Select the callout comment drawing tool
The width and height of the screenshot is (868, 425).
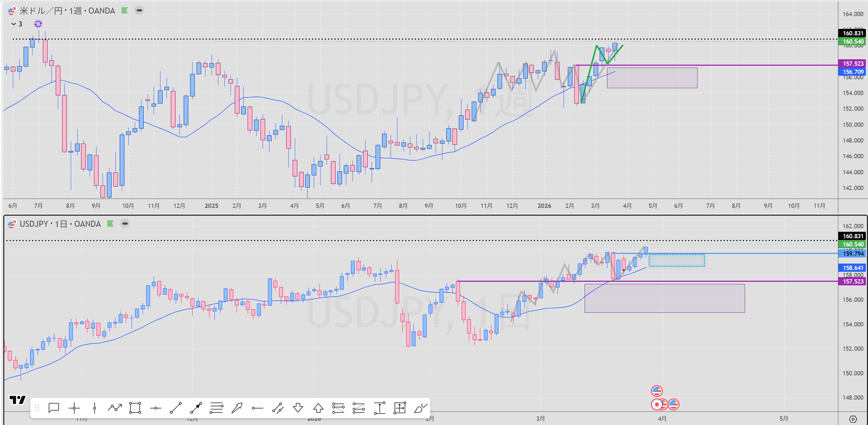point(54,407)
